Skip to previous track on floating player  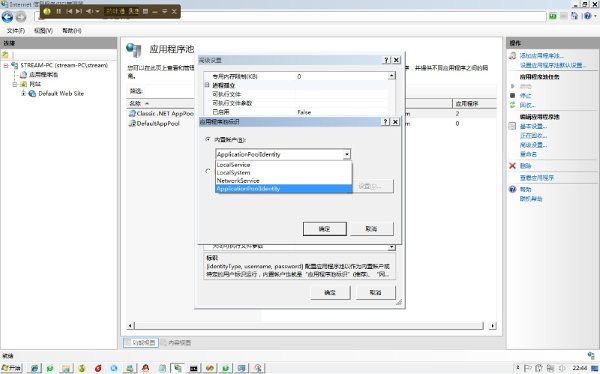(69, 11)
